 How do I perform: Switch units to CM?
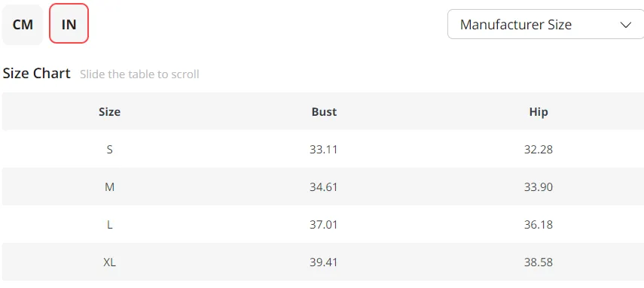point(23,25)
